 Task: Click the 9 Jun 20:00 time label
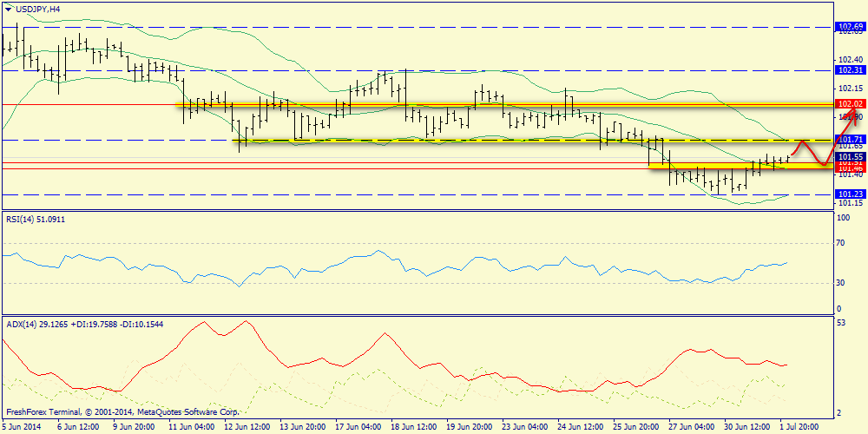click(134, 427)
